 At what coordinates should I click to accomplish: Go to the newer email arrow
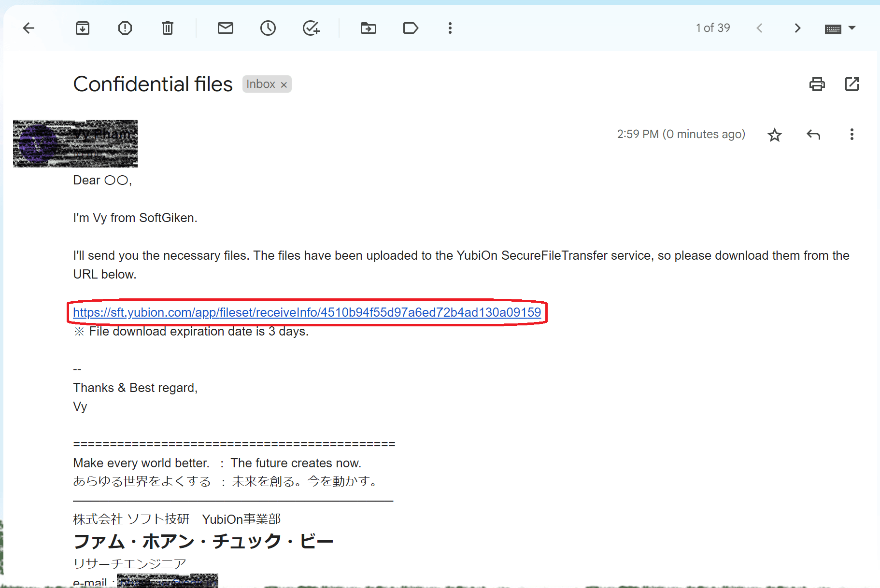tap(759, 28)
